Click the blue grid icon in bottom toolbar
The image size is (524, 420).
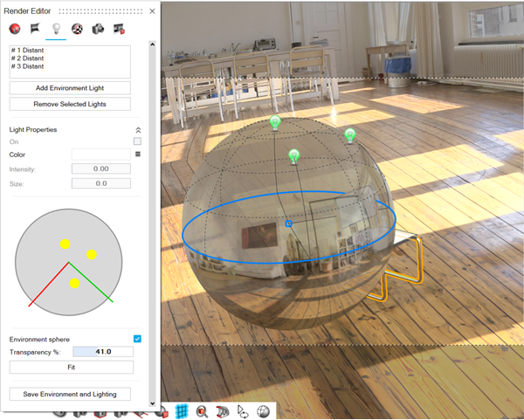[183, 411]
